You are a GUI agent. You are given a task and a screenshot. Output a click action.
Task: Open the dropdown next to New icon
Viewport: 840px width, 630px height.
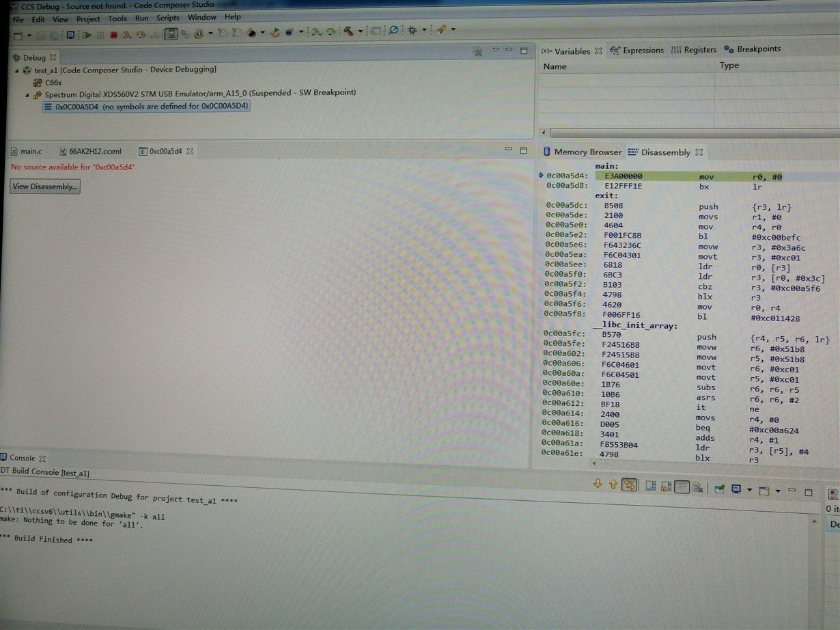pos(29,35)
